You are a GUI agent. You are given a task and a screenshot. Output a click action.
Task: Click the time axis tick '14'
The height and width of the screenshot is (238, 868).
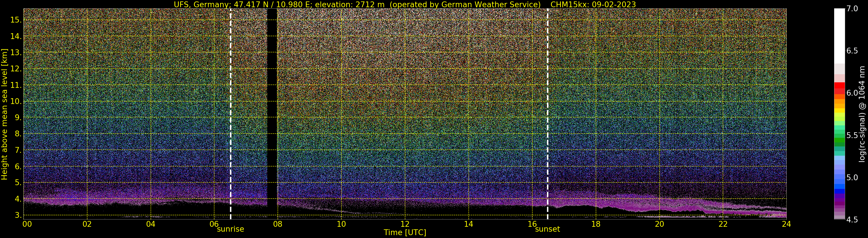[468, 224]
